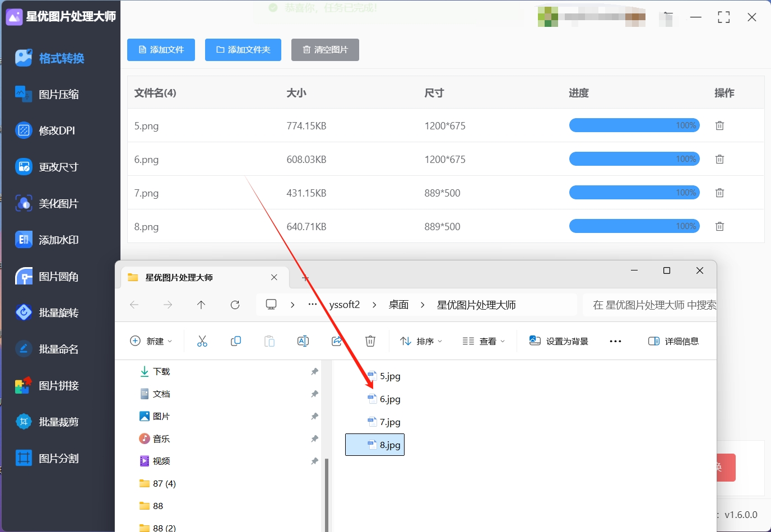
Task: Show hidden breadcrumb path ellipsis
Action: 313,305
